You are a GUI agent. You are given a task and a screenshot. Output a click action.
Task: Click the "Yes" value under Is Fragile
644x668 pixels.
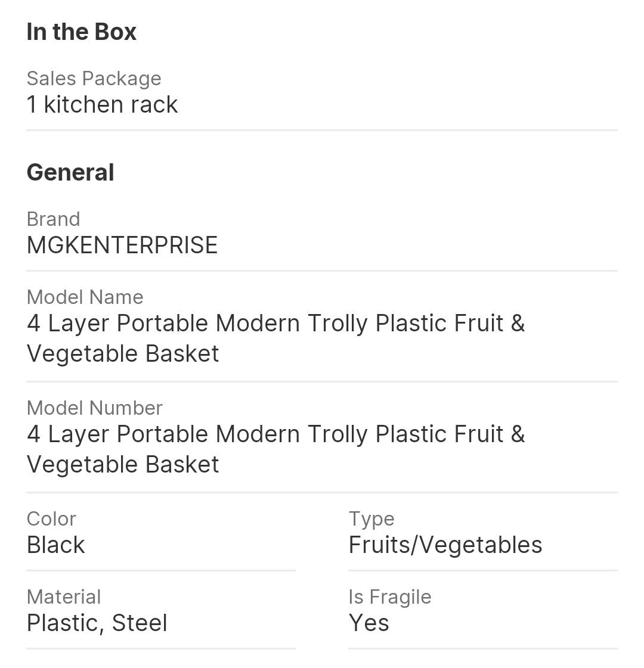(369, 623)
